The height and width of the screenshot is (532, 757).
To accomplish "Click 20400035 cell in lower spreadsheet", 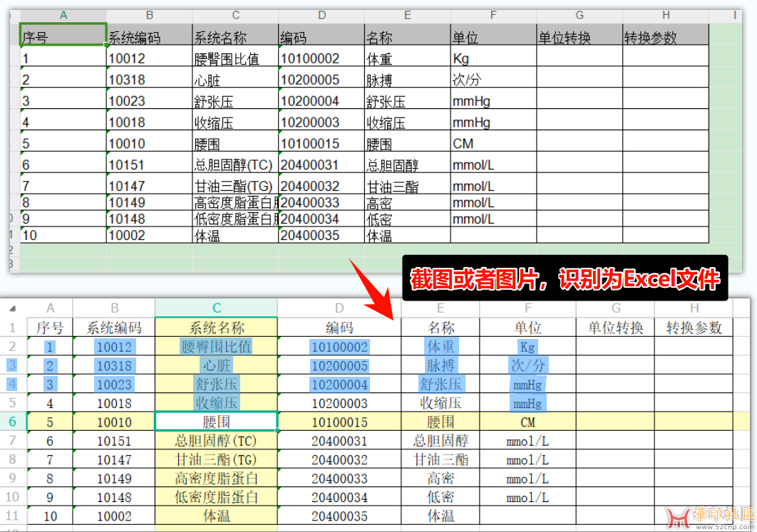I will coord(339,516).
